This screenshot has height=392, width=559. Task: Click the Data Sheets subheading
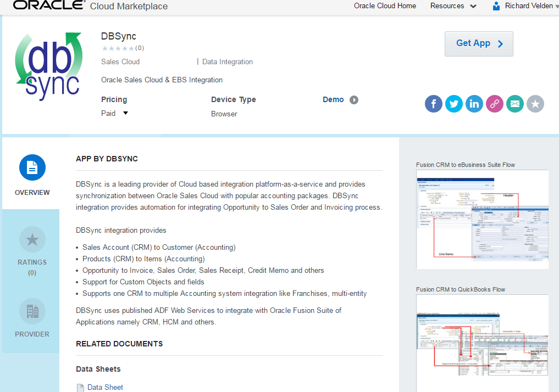98,369
